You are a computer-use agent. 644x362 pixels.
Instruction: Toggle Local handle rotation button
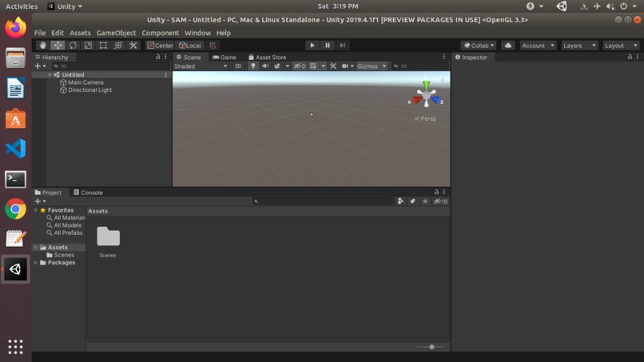[190, 46]
